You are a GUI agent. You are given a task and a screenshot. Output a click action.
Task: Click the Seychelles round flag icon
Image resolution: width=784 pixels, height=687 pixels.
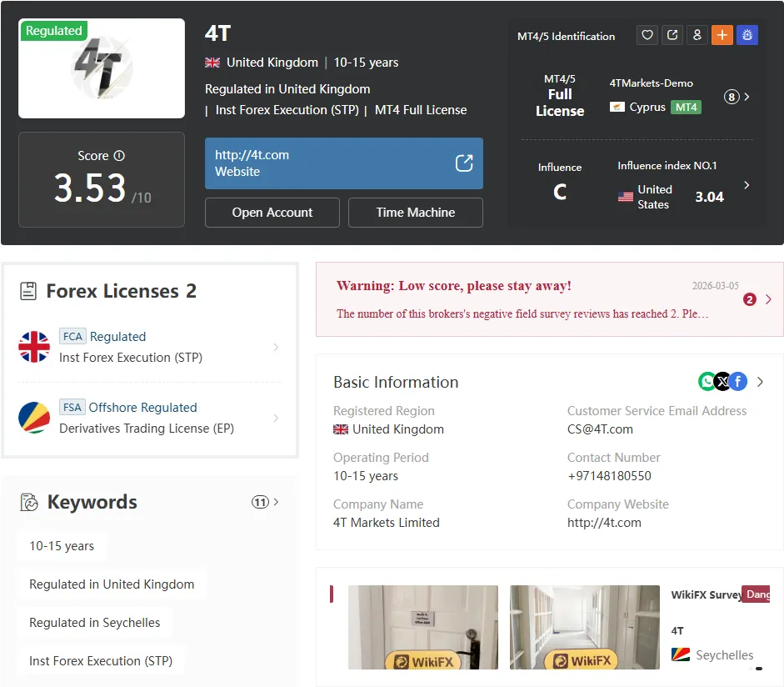[34, 418]
